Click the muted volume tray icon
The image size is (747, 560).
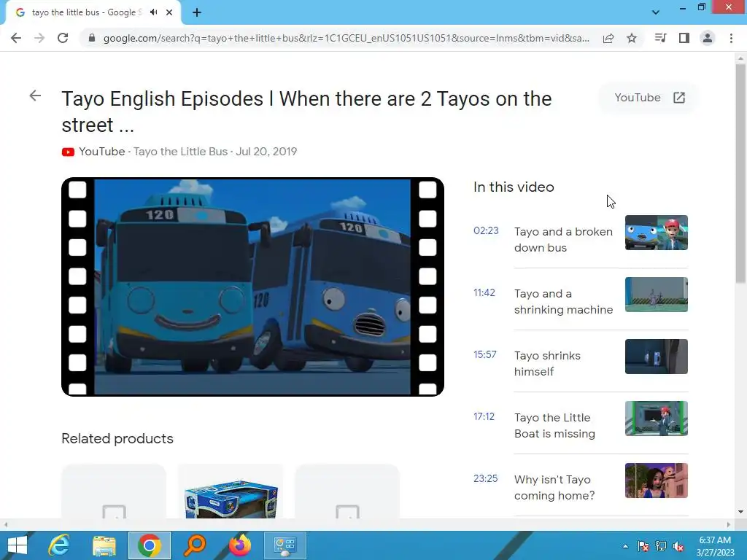coord(678,546)
